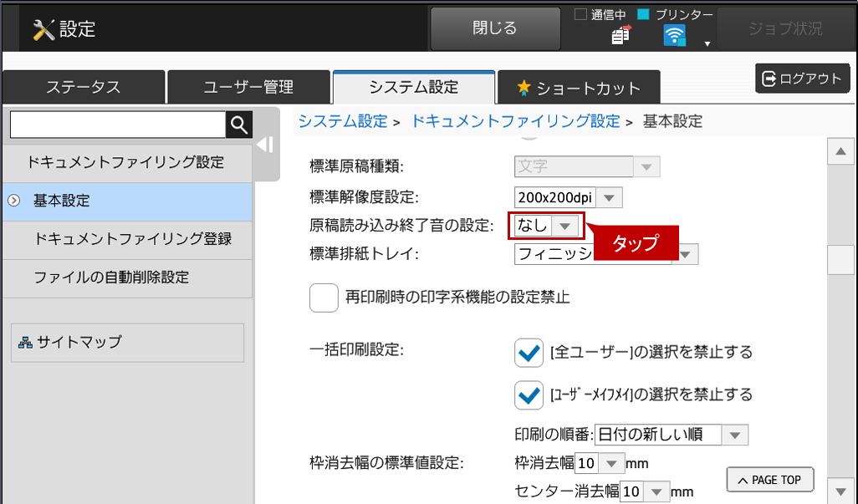The image size is (858, 504).
Task: Click the sitemap icon
Action: [x=25, y=343]
